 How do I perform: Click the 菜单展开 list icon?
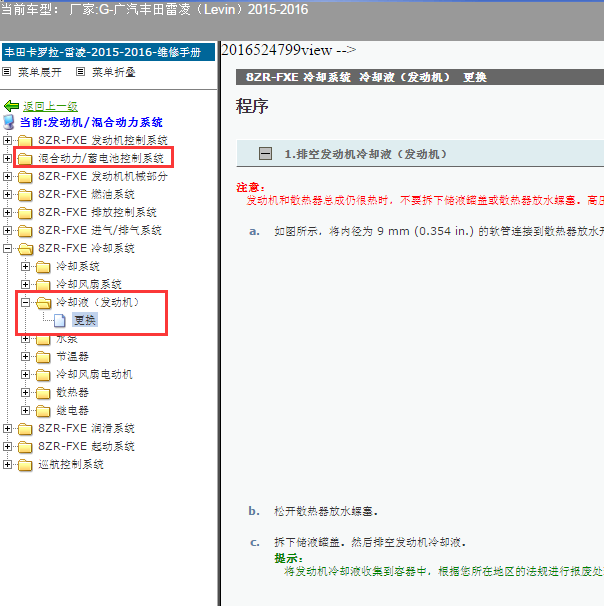tap(7, 71)
